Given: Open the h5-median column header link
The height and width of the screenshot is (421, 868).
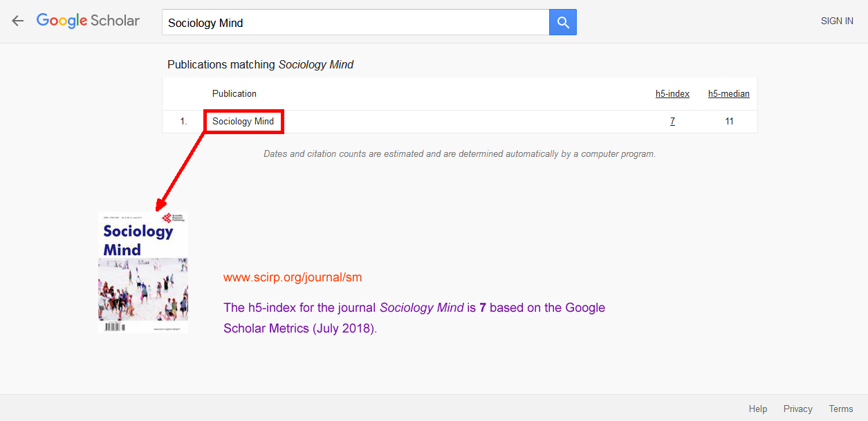Looking at the screenshot, I should pyautogui.click(x=728, y=94).
